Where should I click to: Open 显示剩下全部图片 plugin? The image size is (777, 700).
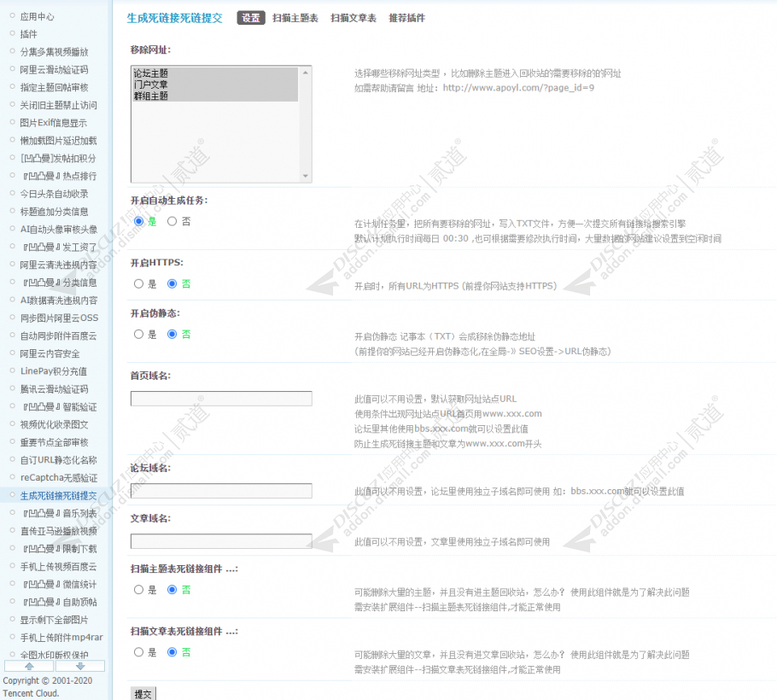pos(54,620)
